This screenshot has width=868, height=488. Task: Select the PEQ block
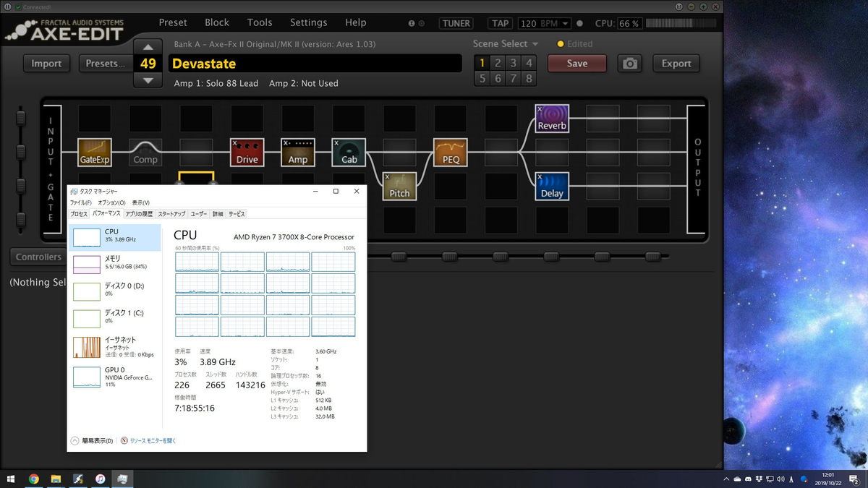click(451, 153)
